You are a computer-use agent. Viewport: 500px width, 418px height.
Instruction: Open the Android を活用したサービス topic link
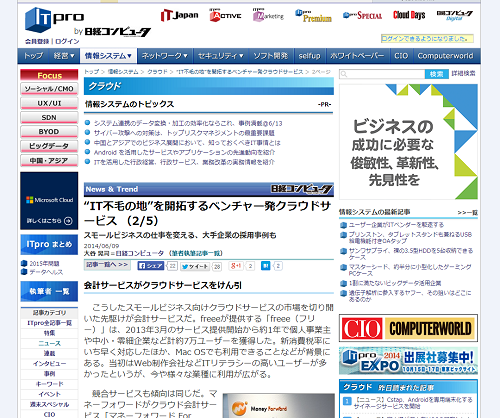tap(184, 152)
